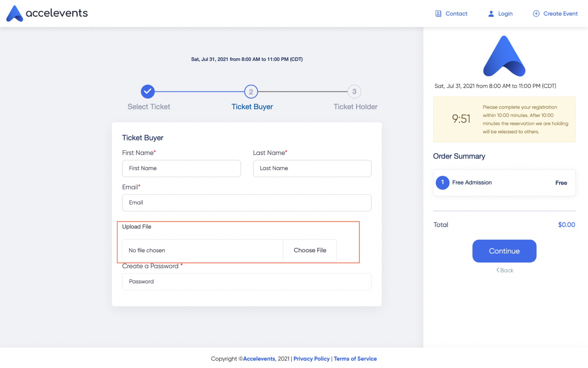Viewport: 588px width, 368px height.
Task: Open the Privacy Policy link
Action: click(311, 359)
